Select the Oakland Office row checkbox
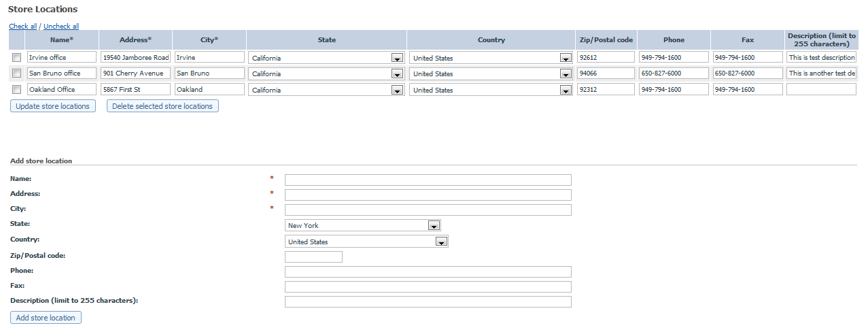 tap(17, 90)
